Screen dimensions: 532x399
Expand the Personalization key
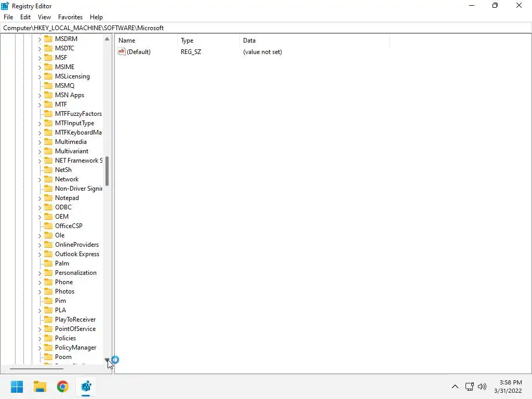(39, 273)
